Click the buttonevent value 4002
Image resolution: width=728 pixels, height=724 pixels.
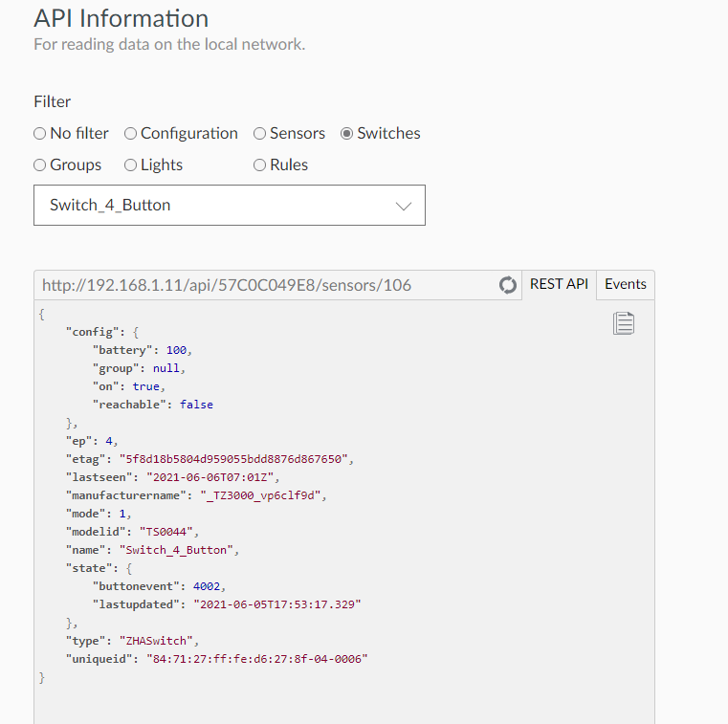(207, 586)
